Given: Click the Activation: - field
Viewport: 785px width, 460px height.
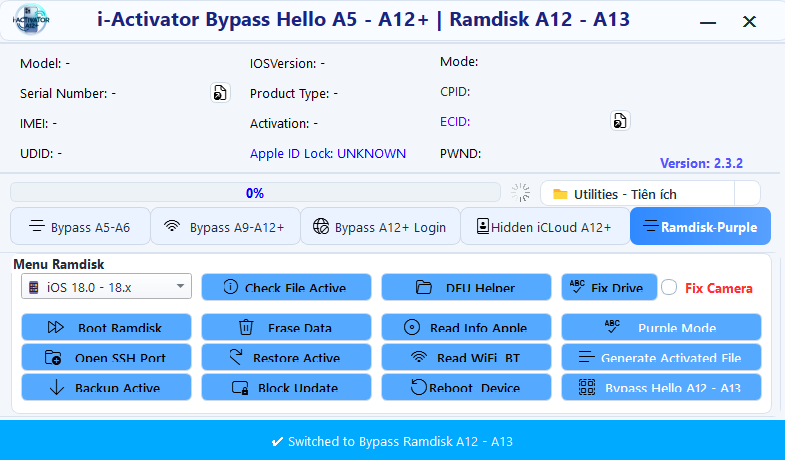Looking at the screenshot, I should 284,123.
